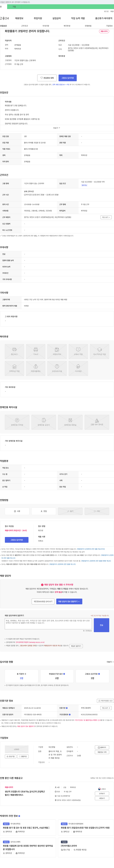Click the 관심기업 favorite company button
The image size is (114, 868).
pyautogui.click(x=10, y=756)
